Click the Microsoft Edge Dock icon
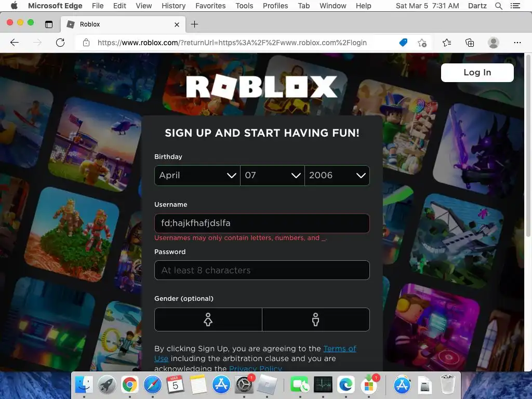 (x=345, y=385)
